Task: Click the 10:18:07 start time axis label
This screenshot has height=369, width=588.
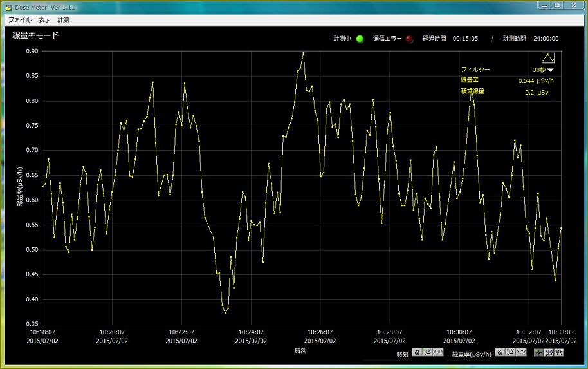Action: pyautogui.click(x=42, y=332)
